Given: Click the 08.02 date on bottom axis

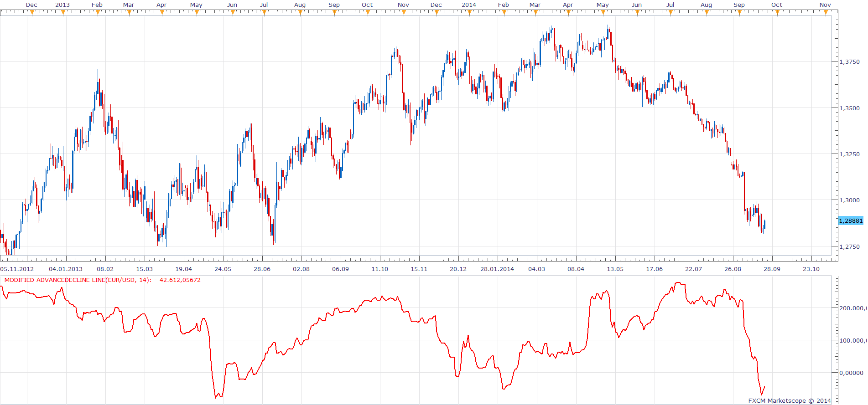Looking at the screenshot, I should (x=105, y=269).
